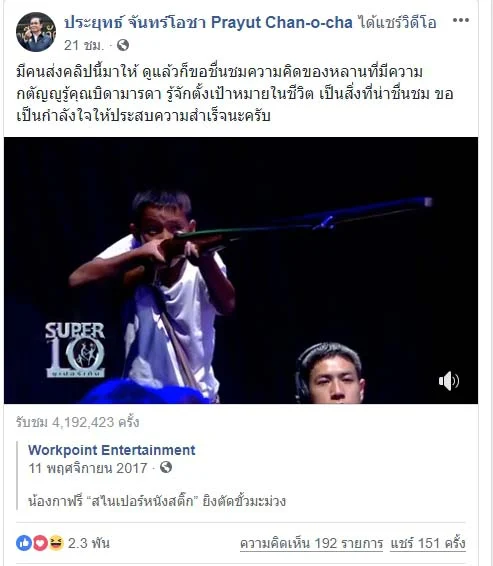Click the Haha laughing reaction icon
Image resolution: width=493 pixels, height=566 pixels.
[56, 543]
